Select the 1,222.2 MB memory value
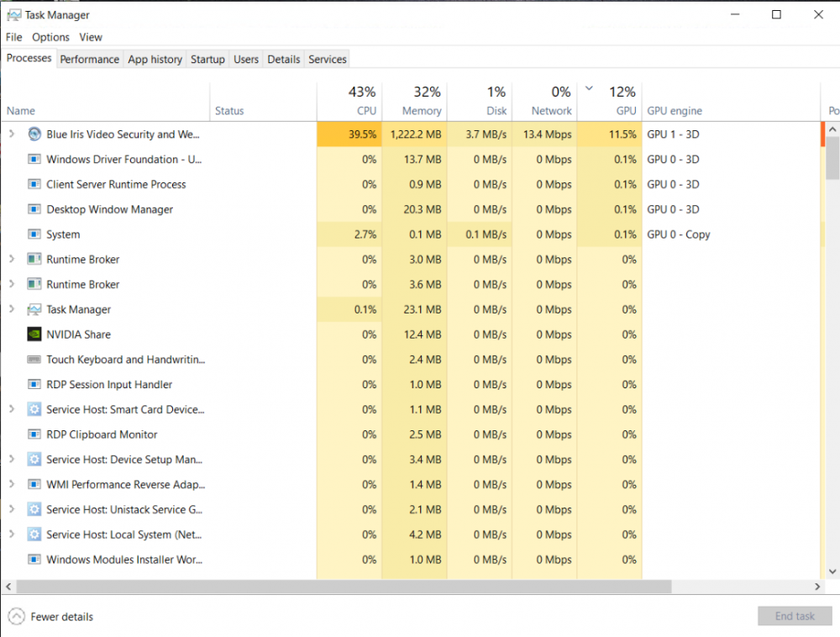The width and height of the screenshot is (840, 637). (x=415, y=134)
